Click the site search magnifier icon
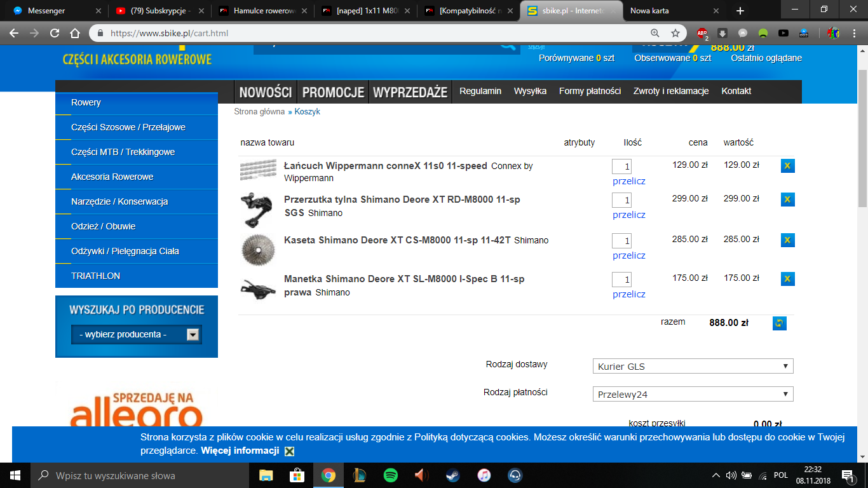 (507, 45)
